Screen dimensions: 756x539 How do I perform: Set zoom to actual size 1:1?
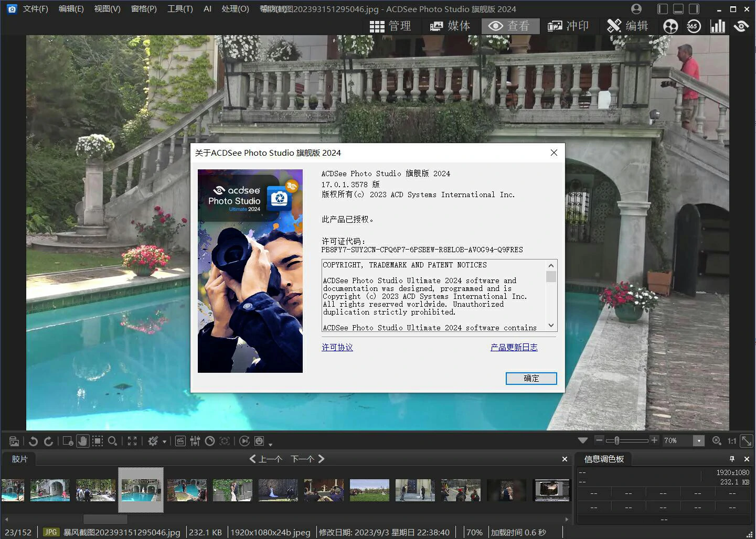coord(732,441)
